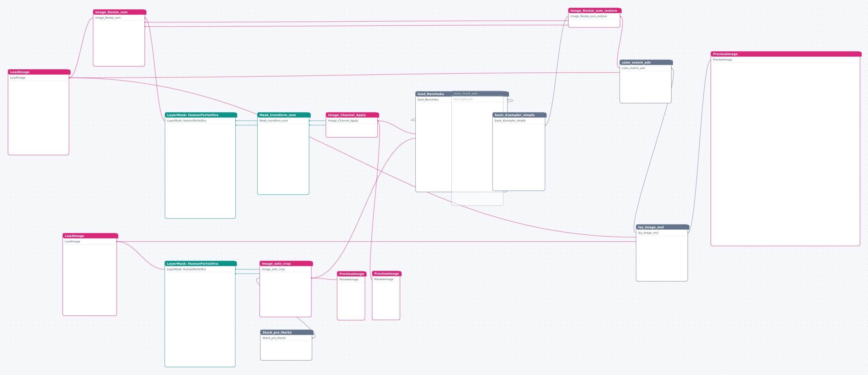The image size is (868, 375).
Task: Select small PreviewImage header wired to Image_Channel_Apply
Action: pos(387,273)
